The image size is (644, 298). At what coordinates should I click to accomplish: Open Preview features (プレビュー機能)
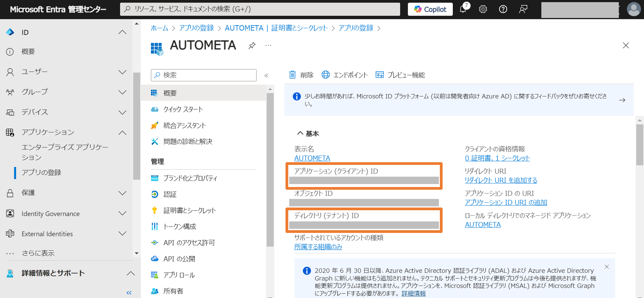[400, 75]
